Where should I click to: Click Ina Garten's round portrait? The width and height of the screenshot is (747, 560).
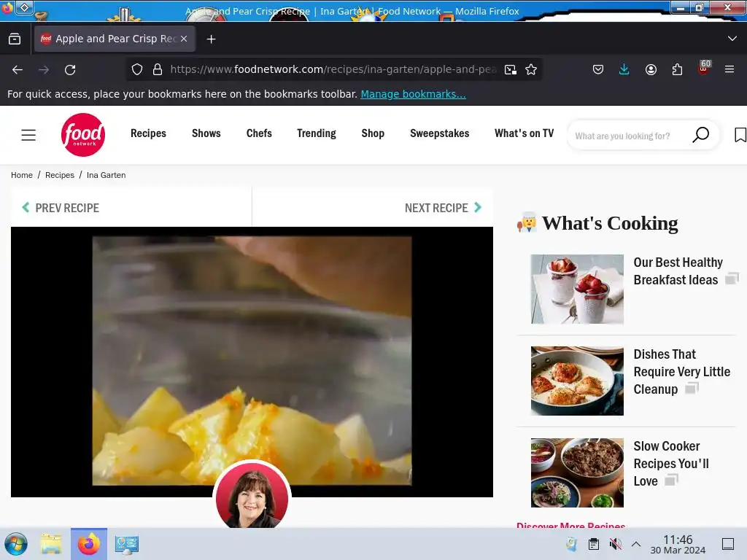(252, 495)
